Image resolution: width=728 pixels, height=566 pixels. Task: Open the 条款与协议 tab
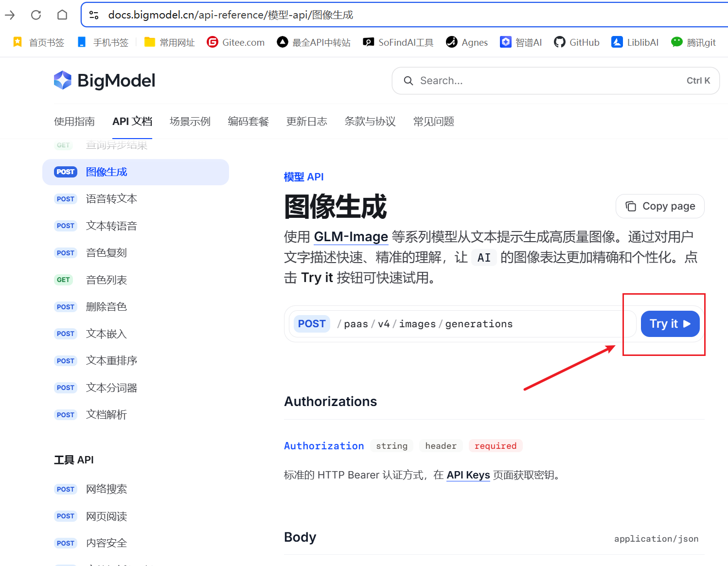click(x=370, y=122)
